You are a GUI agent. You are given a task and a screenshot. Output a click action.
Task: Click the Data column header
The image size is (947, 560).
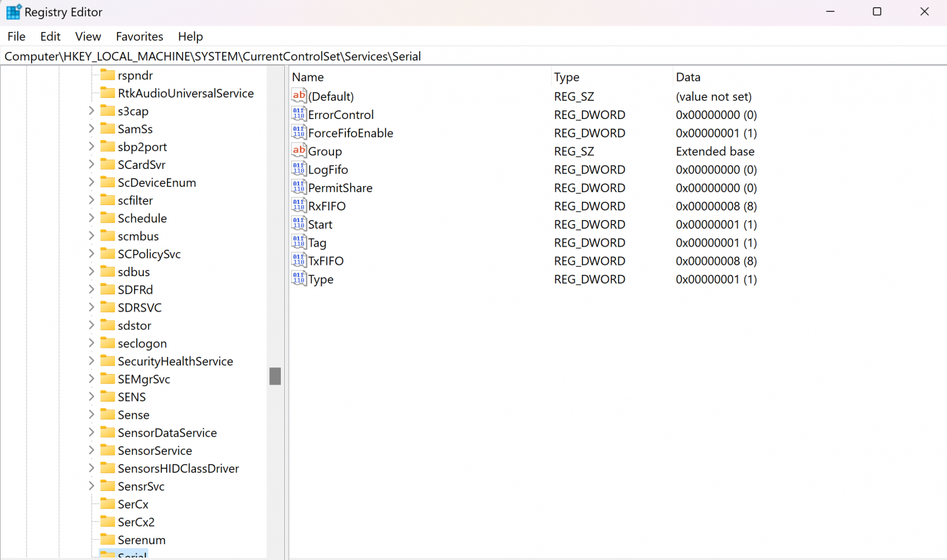(x=688, y=77)
